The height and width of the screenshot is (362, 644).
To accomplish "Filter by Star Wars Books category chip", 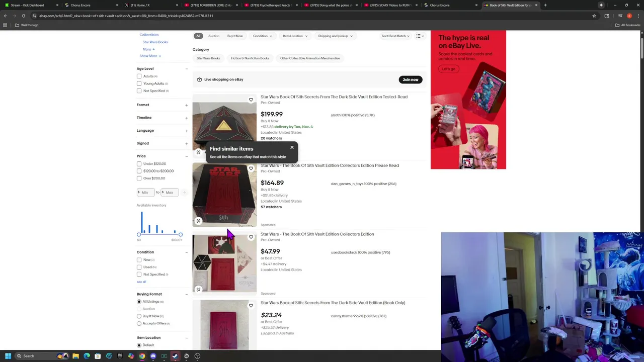I will (x=208, y=58).
